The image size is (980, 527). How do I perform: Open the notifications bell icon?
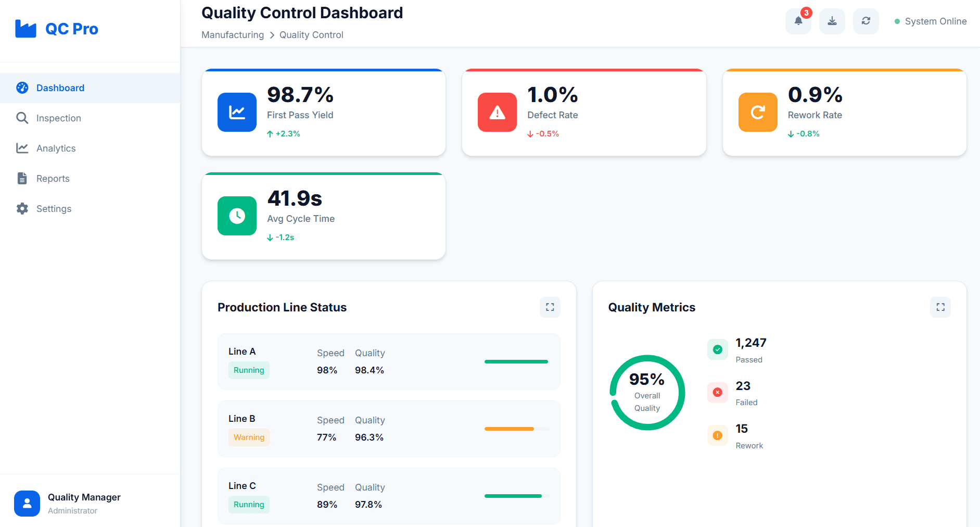798,21
